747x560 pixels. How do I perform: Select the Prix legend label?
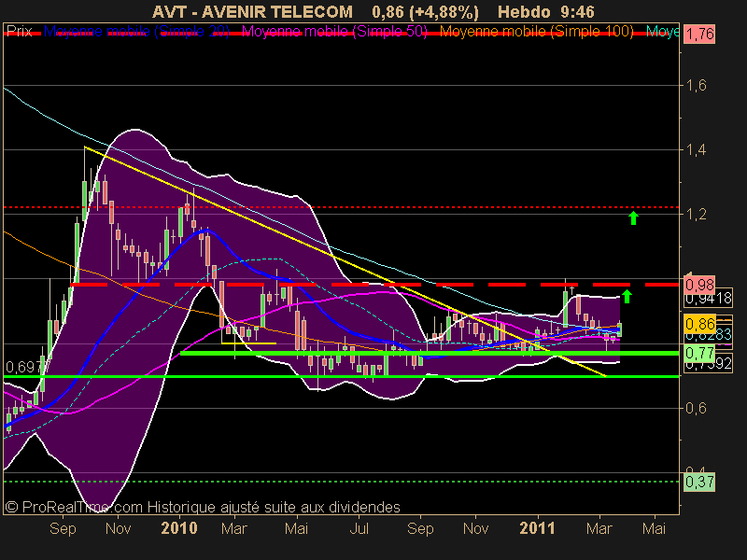pos(20,32)
